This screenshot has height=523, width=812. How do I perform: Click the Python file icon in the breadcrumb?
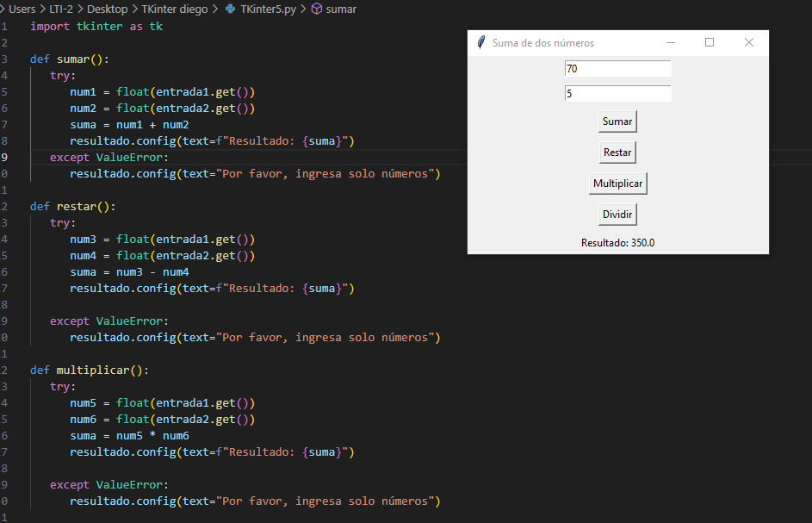tap(230, 9)
